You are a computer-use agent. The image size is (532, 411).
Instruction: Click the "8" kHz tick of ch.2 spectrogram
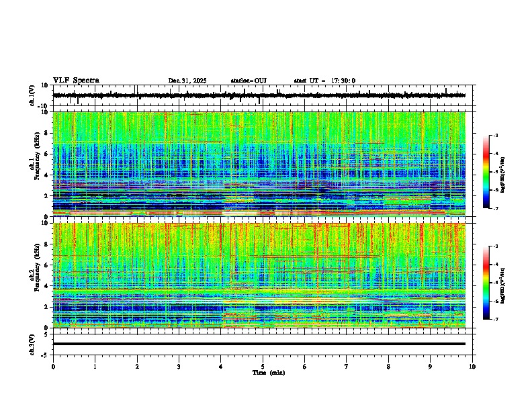coord(47,244)
